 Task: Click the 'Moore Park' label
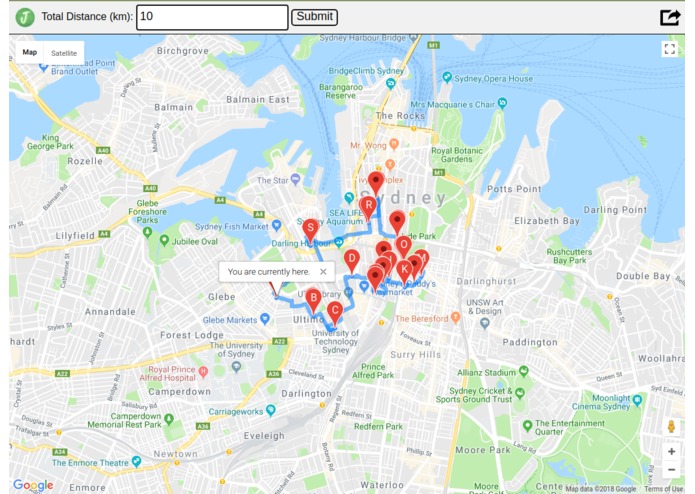[483, 450]
